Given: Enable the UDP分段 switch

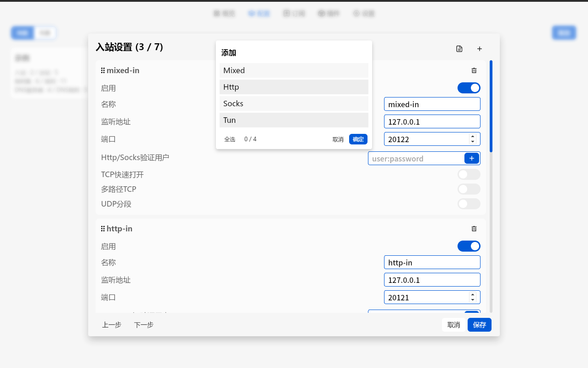Looking at the screenshot, I should click(469, 204).
